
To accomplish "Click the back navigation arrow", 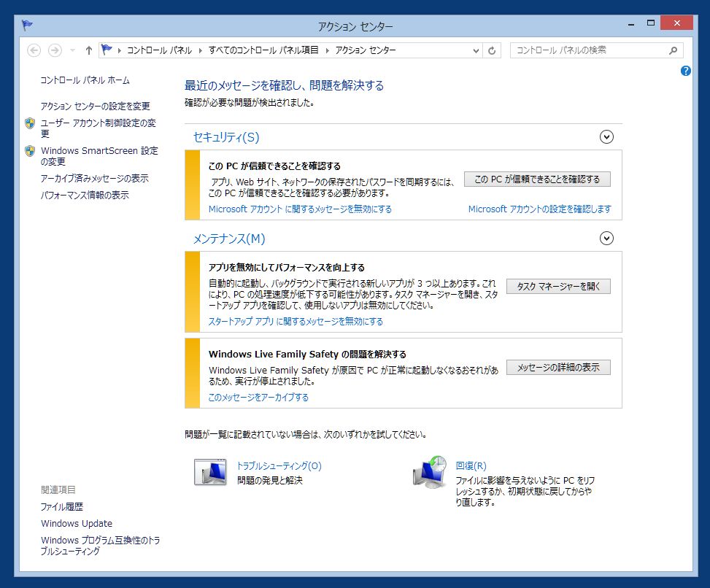I will coord(34,50).
